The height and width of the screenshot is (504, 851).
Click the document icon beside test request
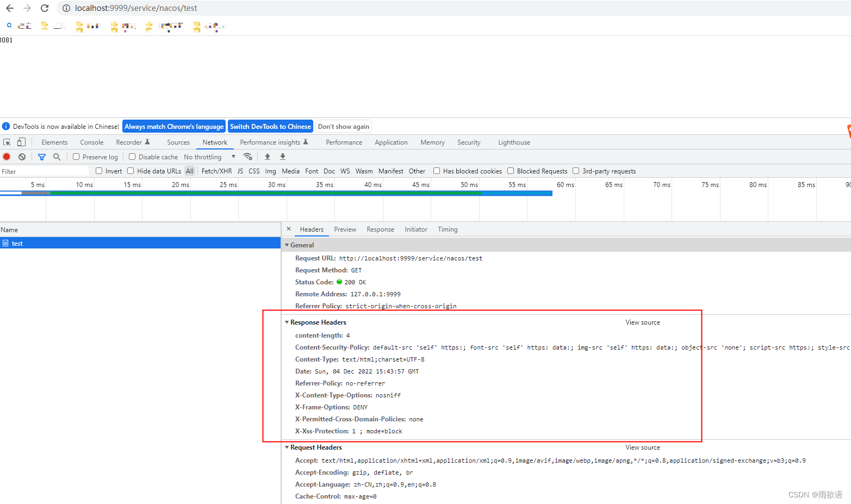tap(5, 243)
